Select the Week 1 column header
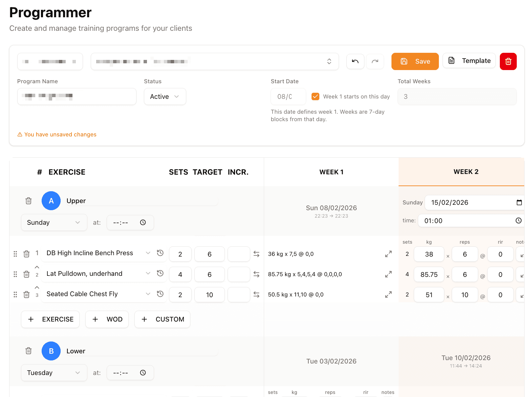The height and width of the screenshot is (397, 532). point(331,172)
